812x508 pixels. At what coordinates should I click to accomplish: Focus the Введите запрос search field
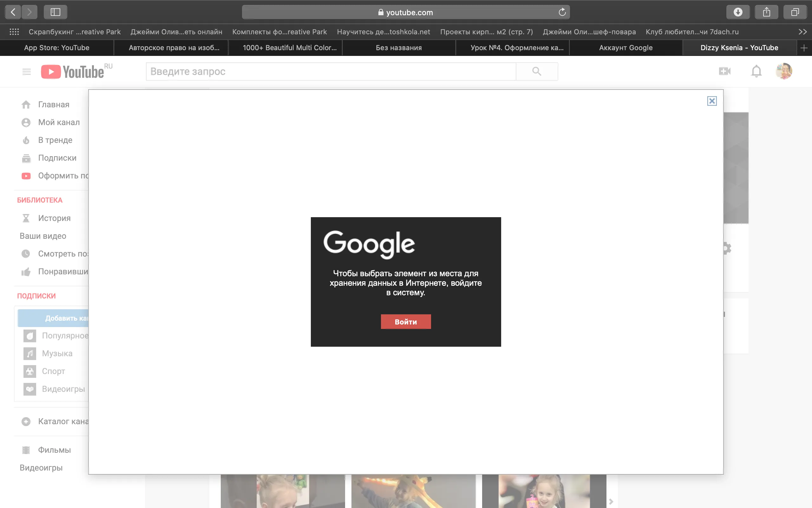(331, 71)
